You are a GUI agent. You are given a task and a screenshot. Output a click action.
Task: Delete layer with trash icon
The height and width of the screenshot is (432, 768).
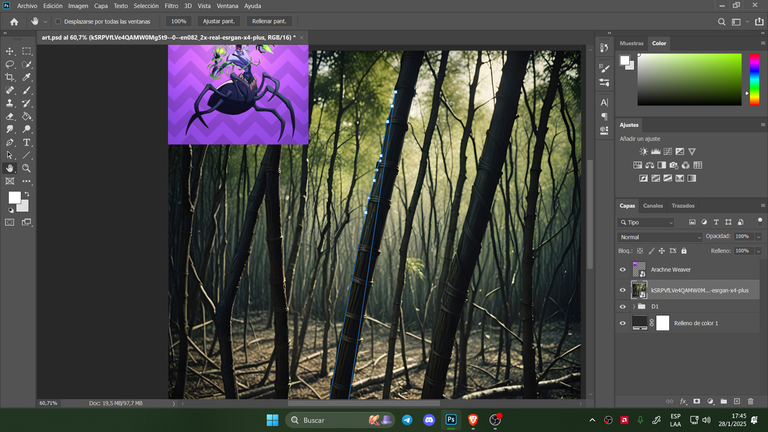[750, 401]
